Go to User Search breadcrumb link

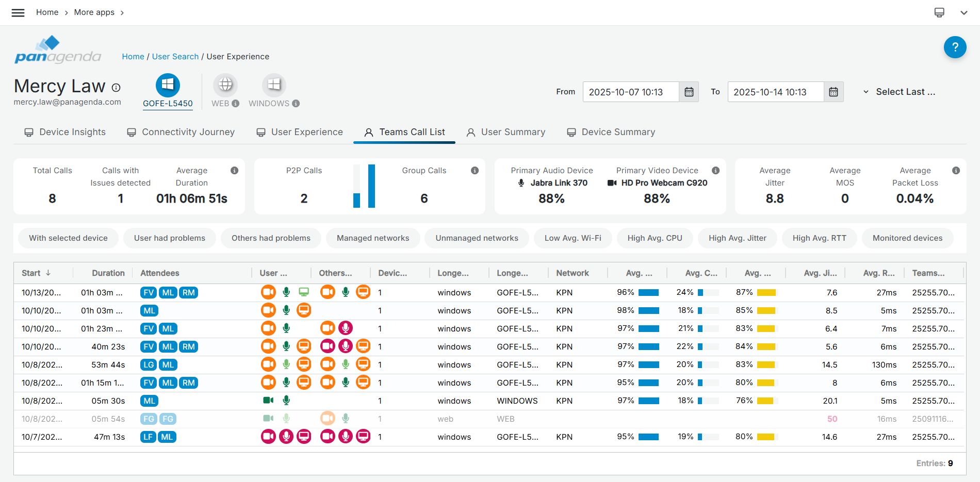(x=175, y=57)
